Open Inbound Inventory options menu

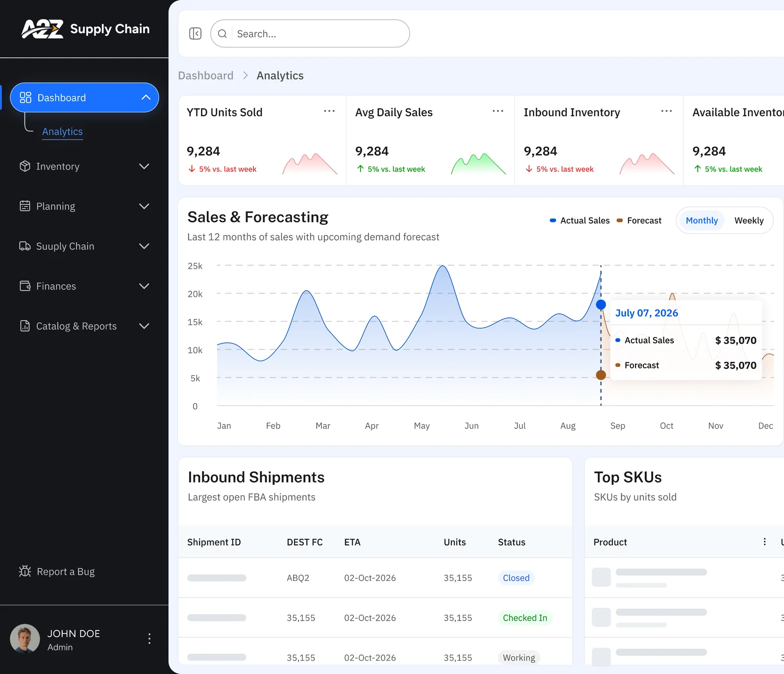click(x=666, y=111)
